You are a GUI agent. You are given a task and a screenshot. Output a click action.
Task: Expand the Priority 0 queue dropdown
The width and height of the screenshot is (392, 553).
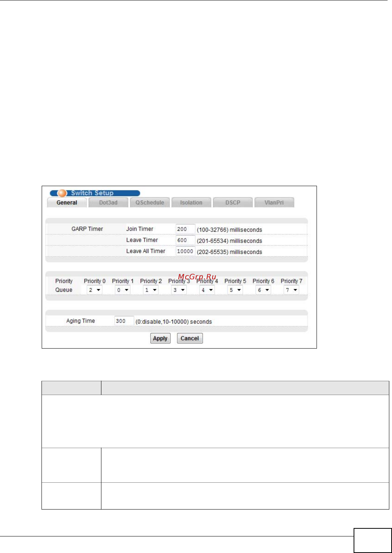[x=95, y=290]
